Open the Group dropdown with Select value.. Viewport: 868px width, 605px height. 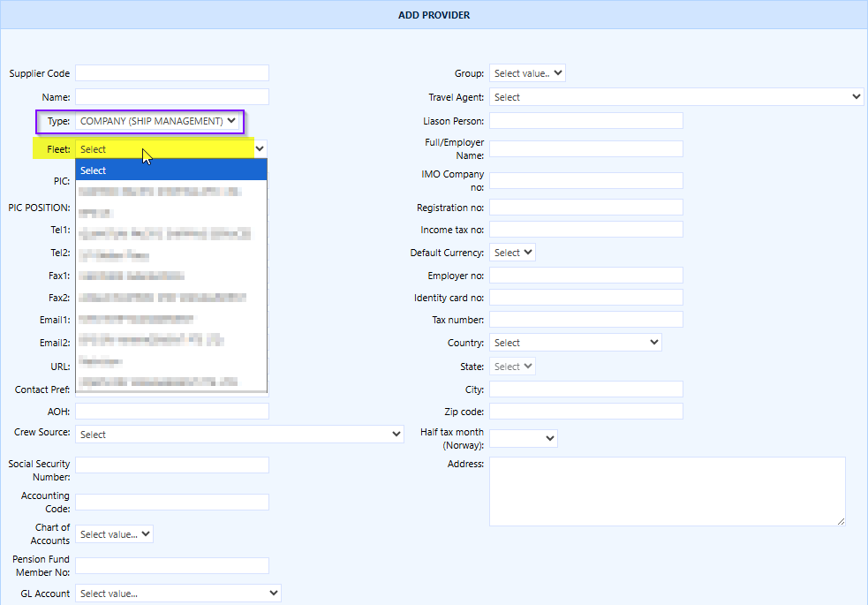pyautogui.click(x=526, y=73)
